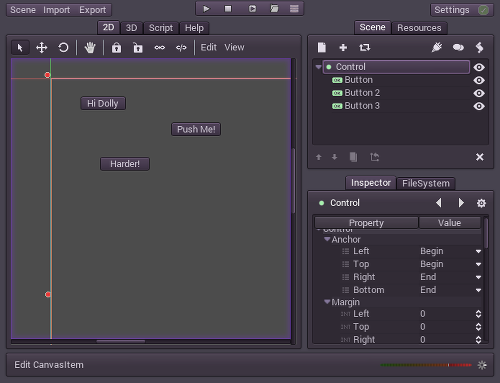Choose the Pan hand tool
The width and height of the screenshot is (500, 383).
click(x=90, y=48)
